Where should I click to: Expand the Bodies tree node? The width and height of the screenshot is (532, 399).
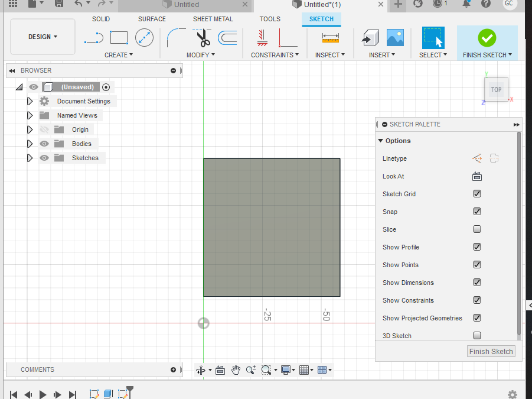(30, 144)
